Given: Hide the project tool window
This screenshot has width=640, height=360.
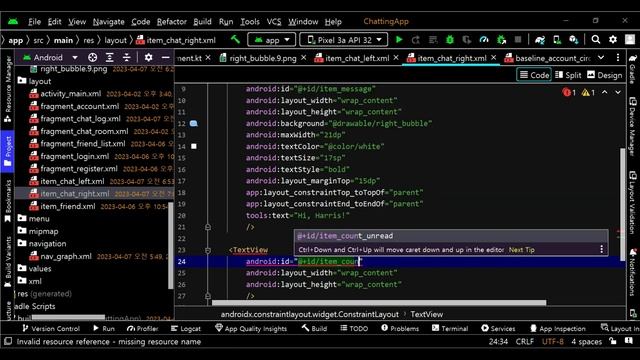Looking at the screenshot, I should coord(165,58).
